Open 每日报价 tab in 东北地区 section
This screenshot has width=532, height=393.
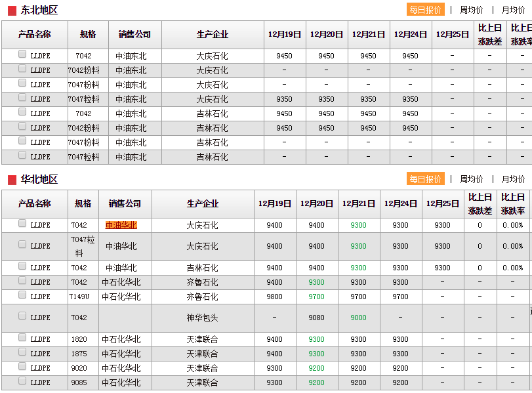tap(426, 10)
